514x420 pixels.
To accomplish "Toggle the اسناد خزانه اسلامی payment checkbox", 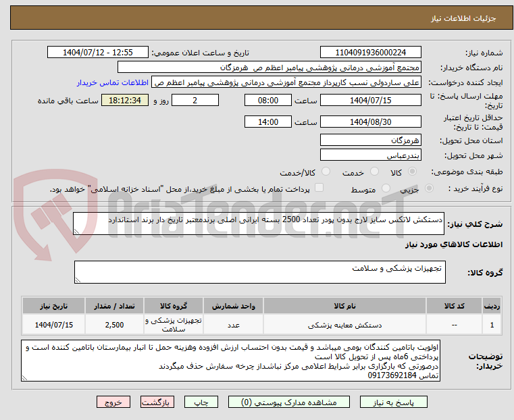I will click(x=319, y=188).
